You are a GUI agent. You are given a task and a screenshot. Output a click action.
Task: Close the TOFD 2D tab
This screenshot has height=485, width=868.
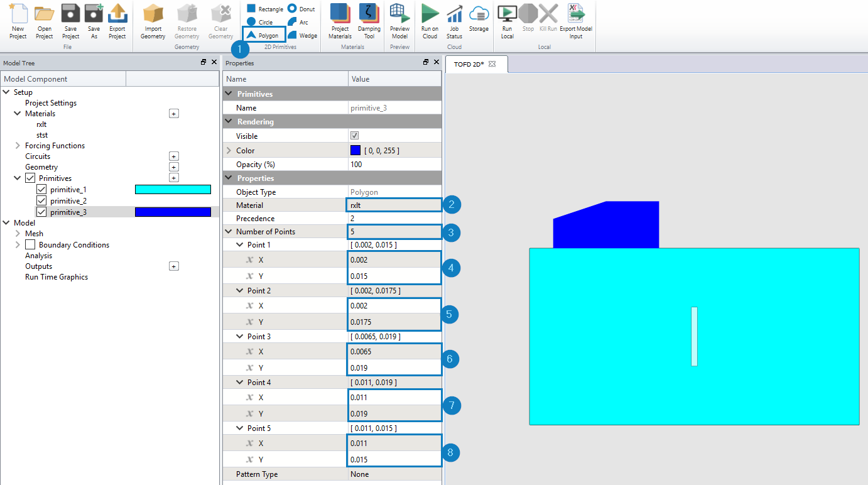pyautogui.click(x=492, y=64)
